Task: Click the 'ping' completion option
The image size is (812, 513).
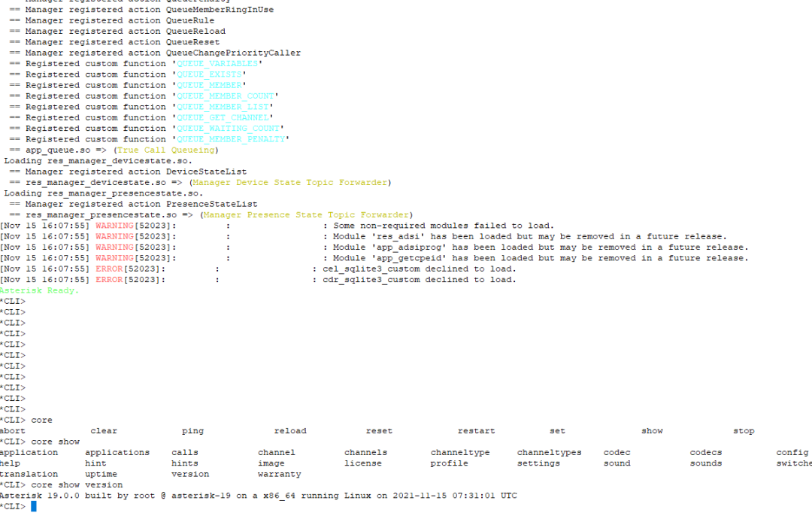Action: pos(192,431)
